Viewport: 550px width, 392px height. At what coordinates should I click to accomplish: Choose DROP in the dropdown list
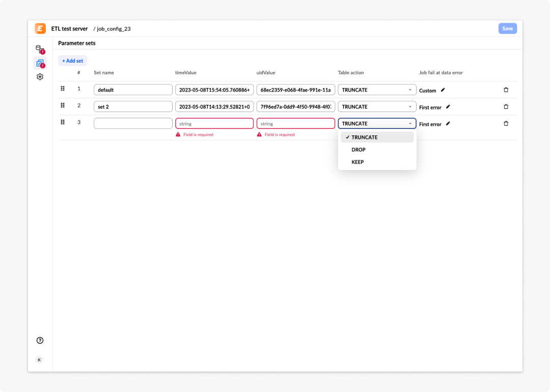click(x=377, y=150)
